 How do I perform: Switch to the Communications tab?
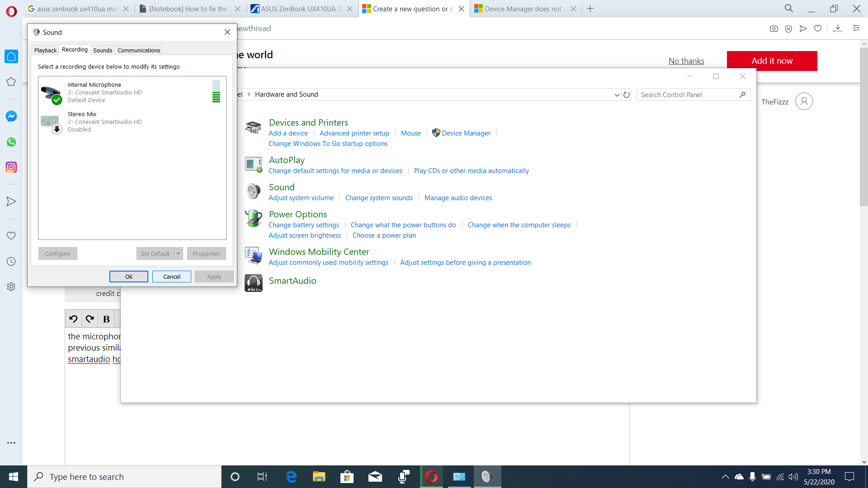139,50
